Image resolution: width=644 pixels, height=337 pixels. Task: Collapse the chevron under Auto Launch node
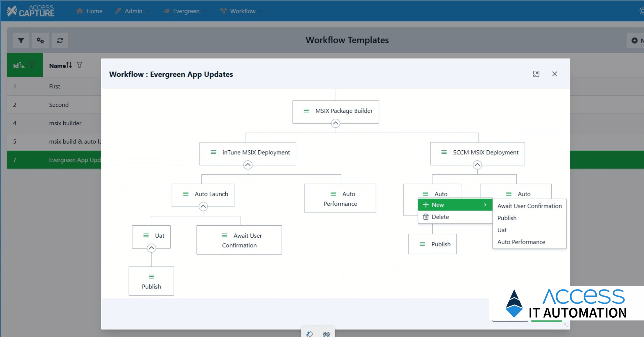203,206
